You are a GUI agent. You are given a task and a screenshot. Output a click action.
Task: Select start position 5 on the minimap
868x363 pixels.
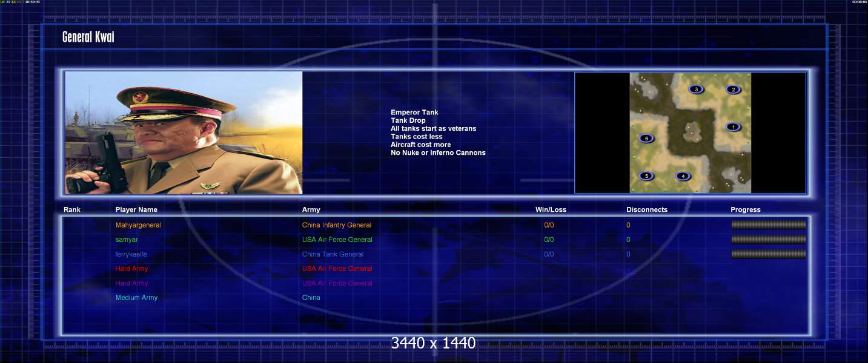[x=646, y=176]
